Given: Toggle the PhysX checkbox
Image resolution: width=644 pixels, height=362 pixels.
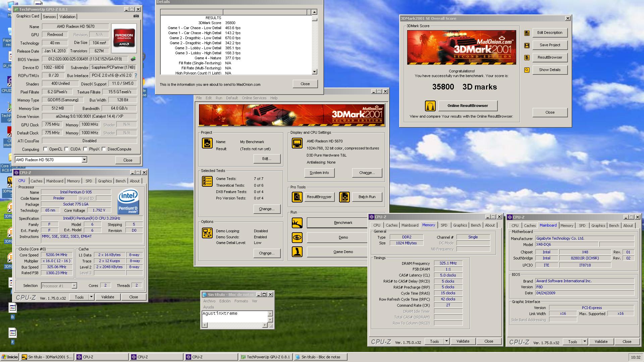Looking at the screenshot, I should point(85,149).
